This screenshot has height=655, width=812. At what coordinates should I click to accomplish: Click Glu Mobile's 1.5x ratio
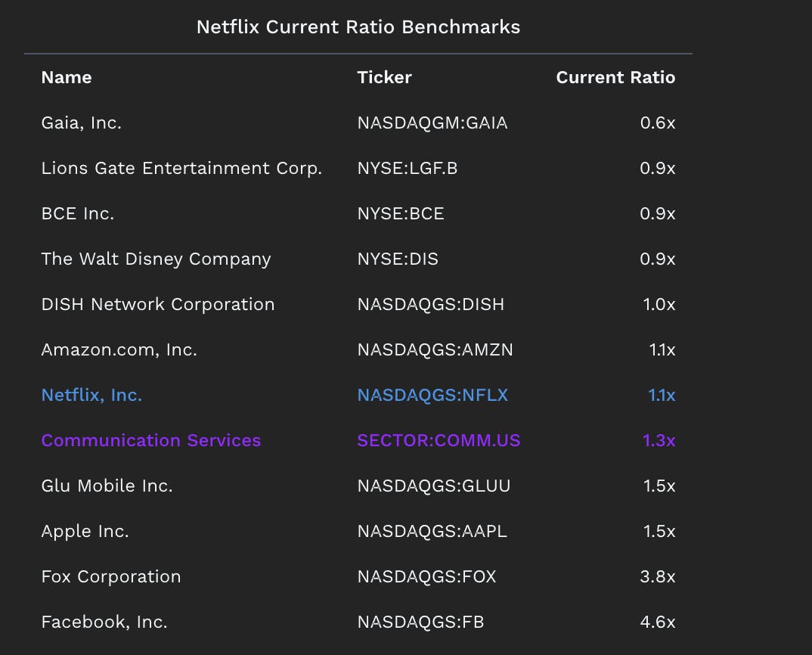tap(659, 486)
